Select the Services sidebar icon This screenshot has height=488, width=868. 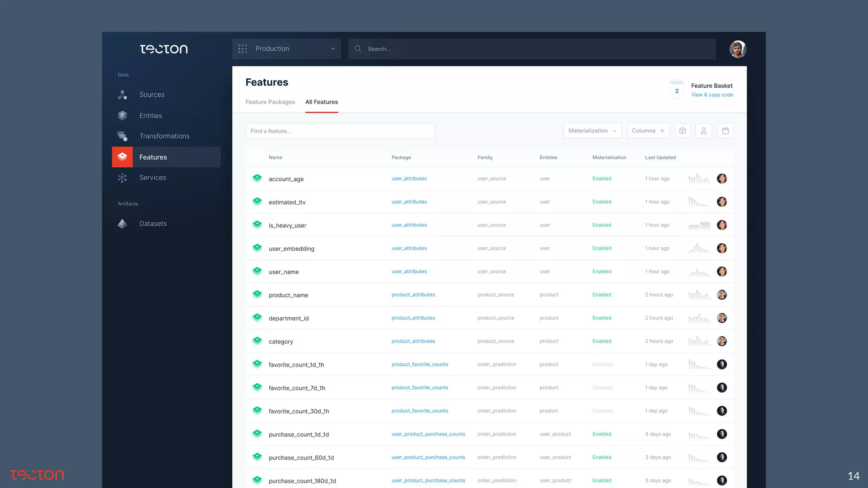pos(122,178)
